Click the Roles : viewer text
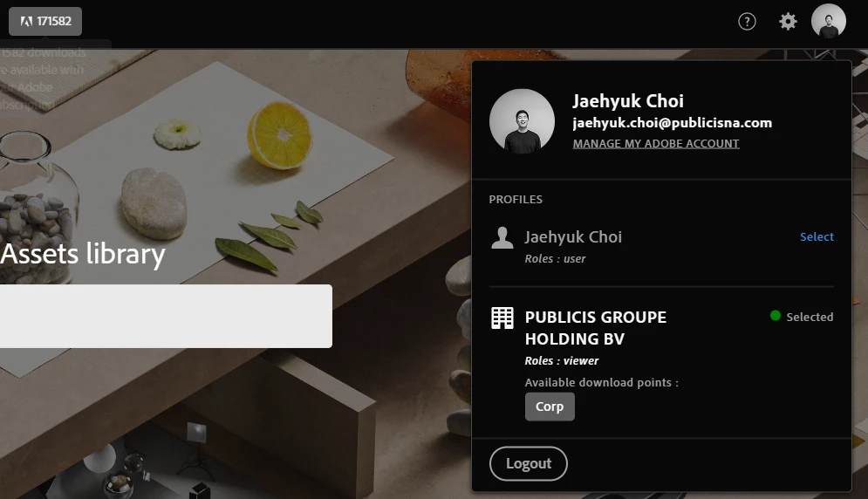 (x=562, y=360)
